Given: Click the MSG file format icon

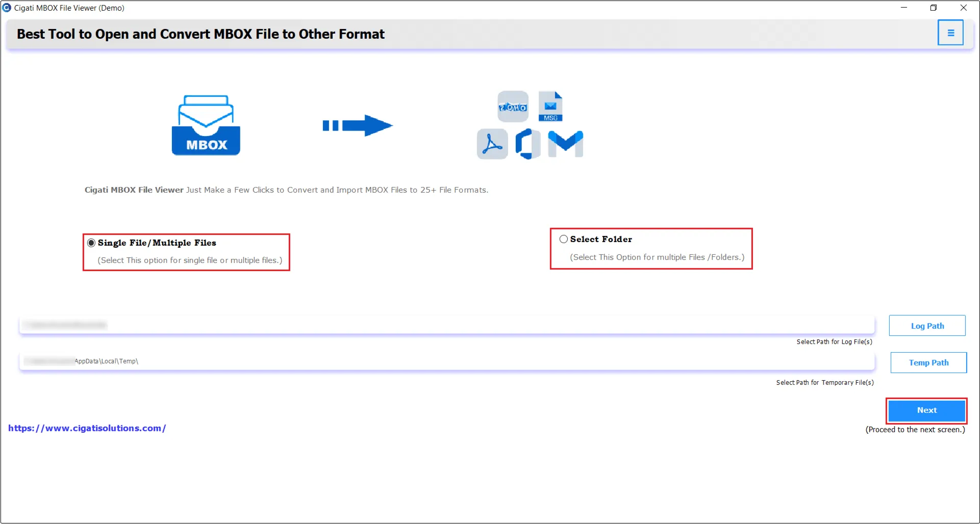Looking at the screenshot, I should (x=550, y=107).
